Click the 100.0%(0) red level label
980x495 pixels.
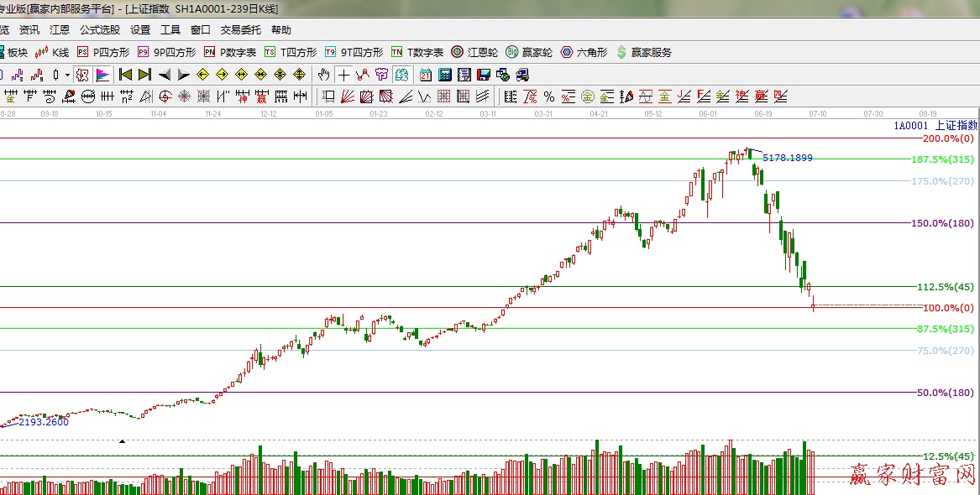(945, 308)
